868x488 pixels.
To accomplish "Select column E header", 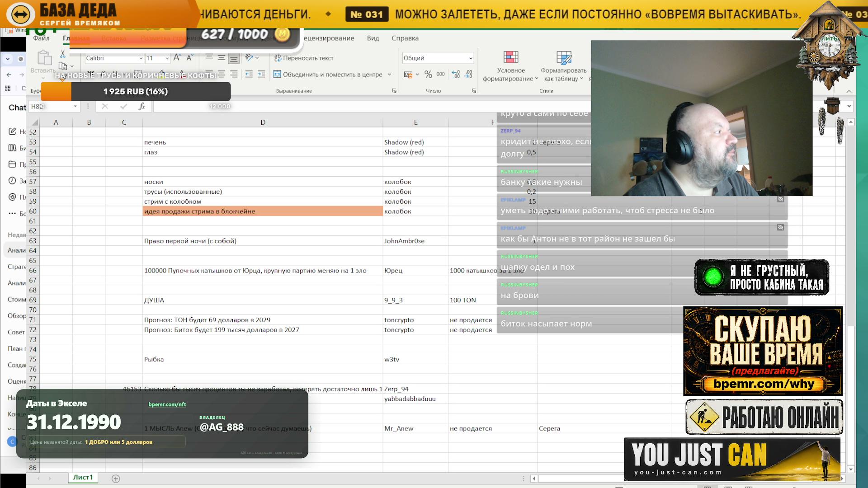I will (x=415, y=122).
